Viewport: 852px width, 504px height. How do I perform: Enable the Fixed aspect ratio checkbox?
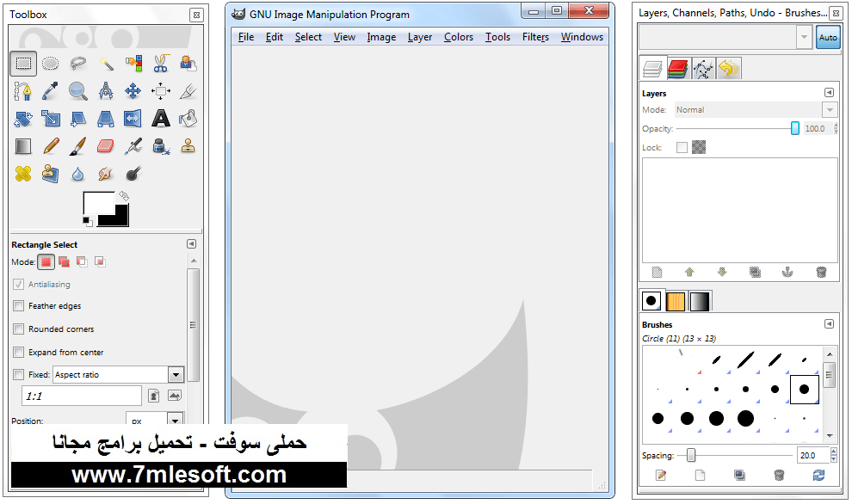(18, 375)
